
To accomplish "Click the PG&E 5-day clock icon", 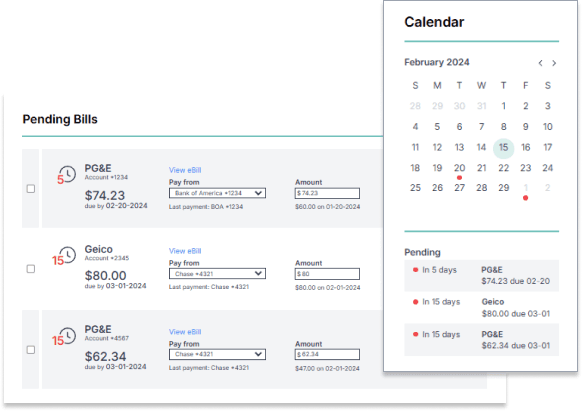I will click(68, 174).
